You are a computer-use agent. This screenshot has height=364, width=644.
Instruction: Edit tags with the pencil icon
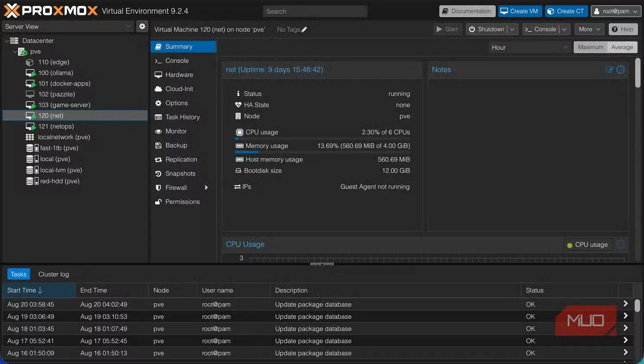[x=304, y=29]
